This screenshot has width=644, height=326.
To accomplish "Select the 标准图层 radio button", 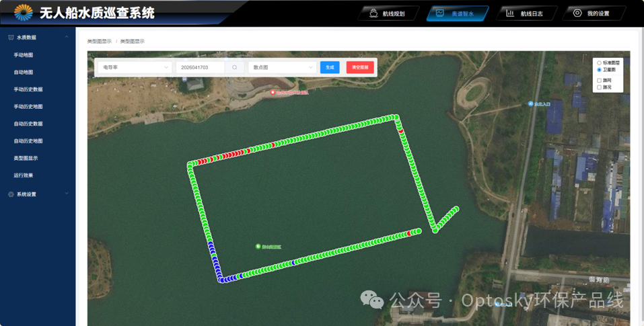I will [x=599, y=63].
